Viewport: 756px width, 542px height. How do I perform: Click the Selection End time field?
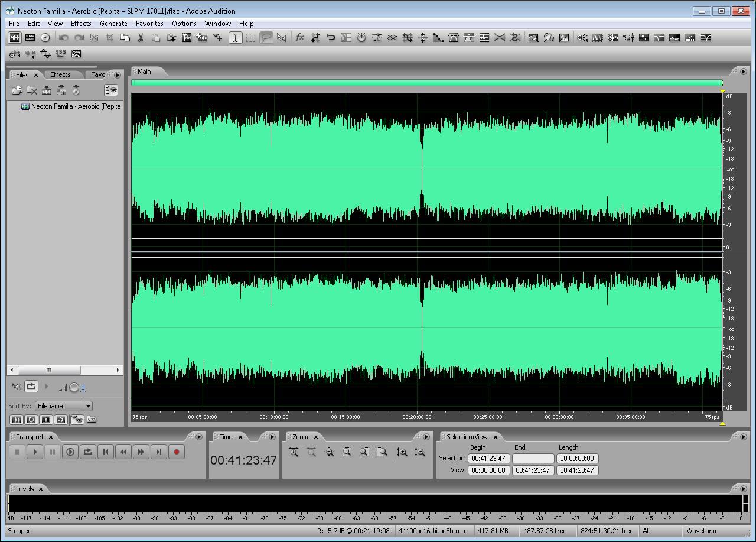(x=533, y=459)
